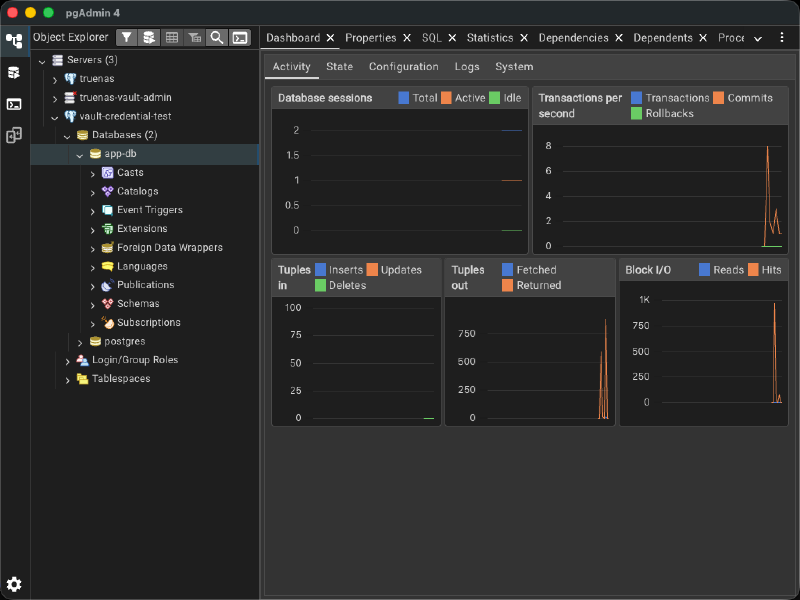The width and height of the screenshot is (800, 600).
Task: Click the truenas-vault-admin disconnected server icon
Action: click(70, 97)
